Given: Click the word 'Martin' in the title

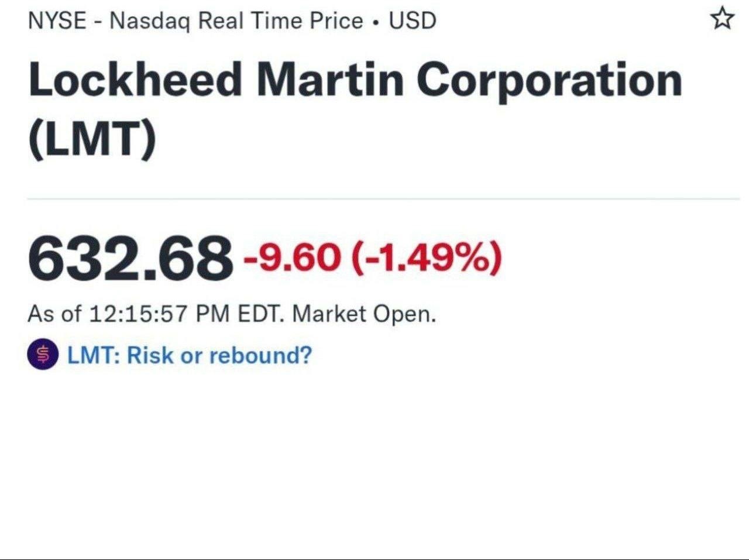Looking at the screenshot, I should [x=329, y=80].
